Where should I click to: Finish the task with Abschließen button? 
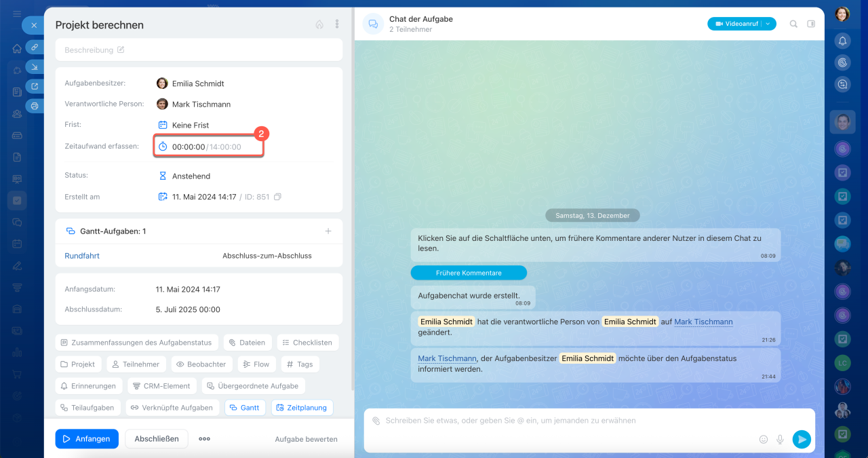[x=157, y=439]
